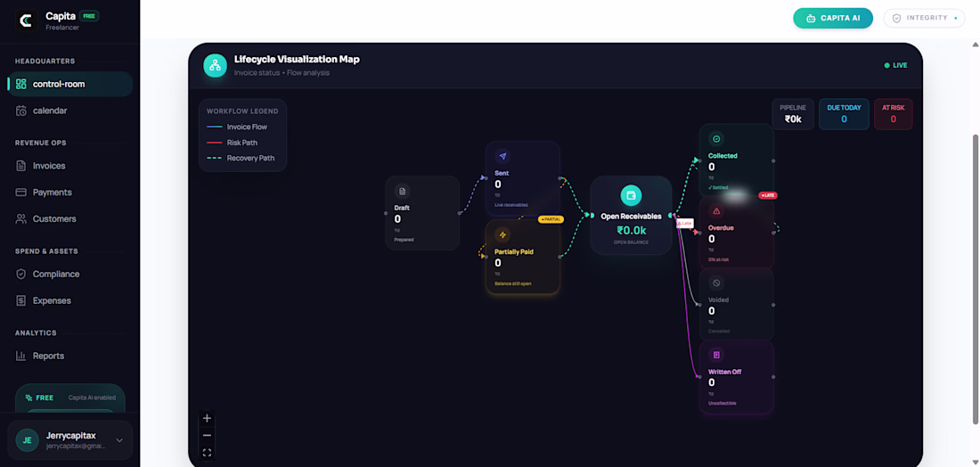Click the Overdue node title
980x467 pixels.
click(x=721, y=227)
